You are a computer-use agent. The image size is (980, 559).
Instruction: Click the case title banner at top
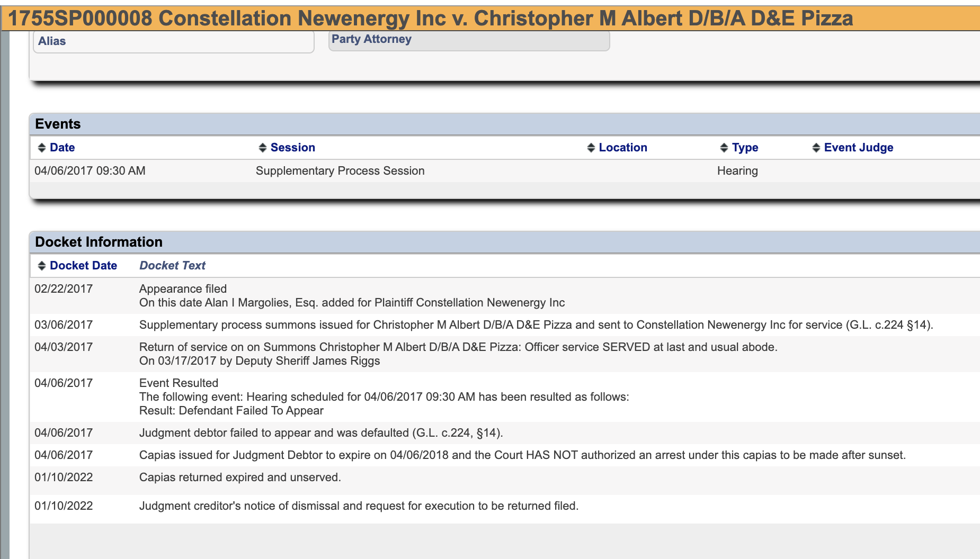click(x=430, y=18)
